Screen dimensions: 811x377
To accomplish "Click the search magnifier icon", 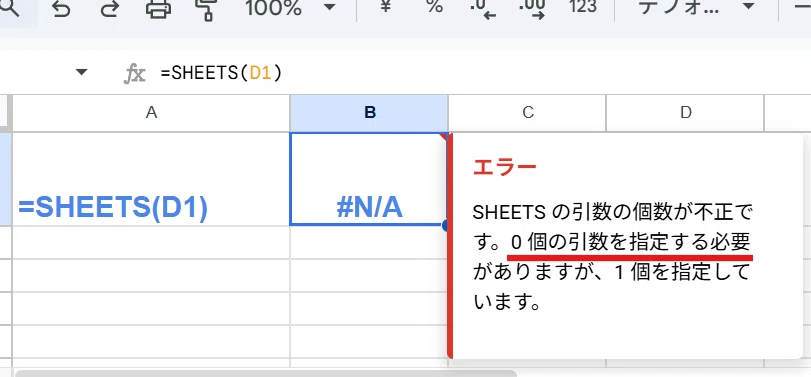I will coord(9,7).
